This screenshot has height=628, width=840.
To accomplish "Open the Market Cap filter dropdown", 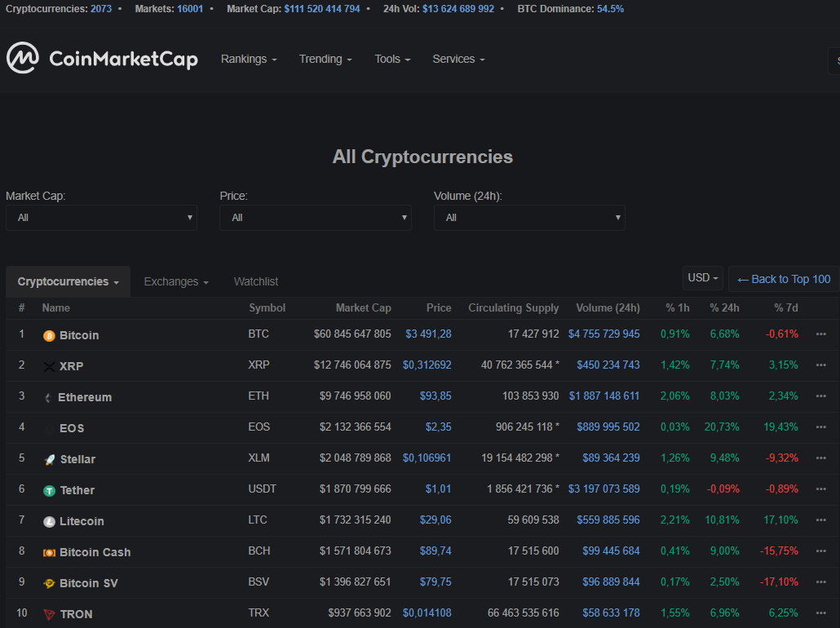I will click(101, 218).
